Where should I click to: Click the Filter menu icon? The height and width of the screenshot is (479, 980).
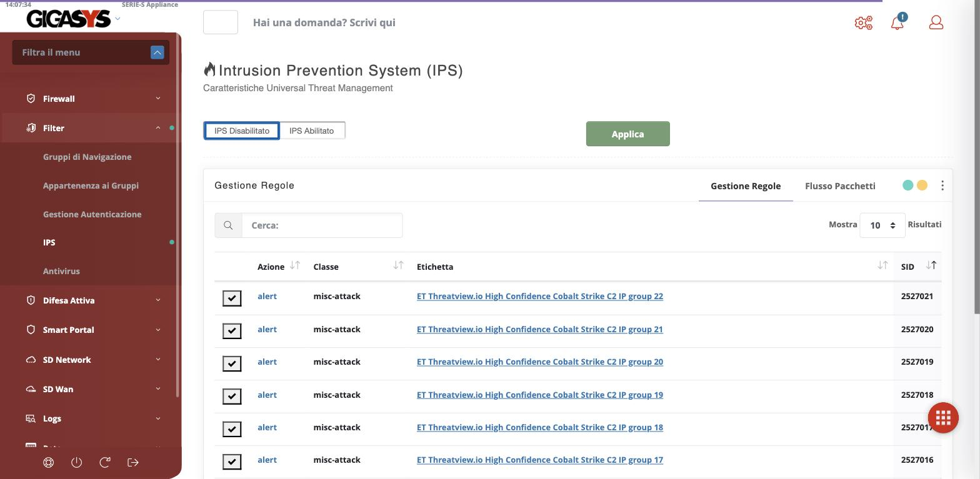(x=31, y=128)
